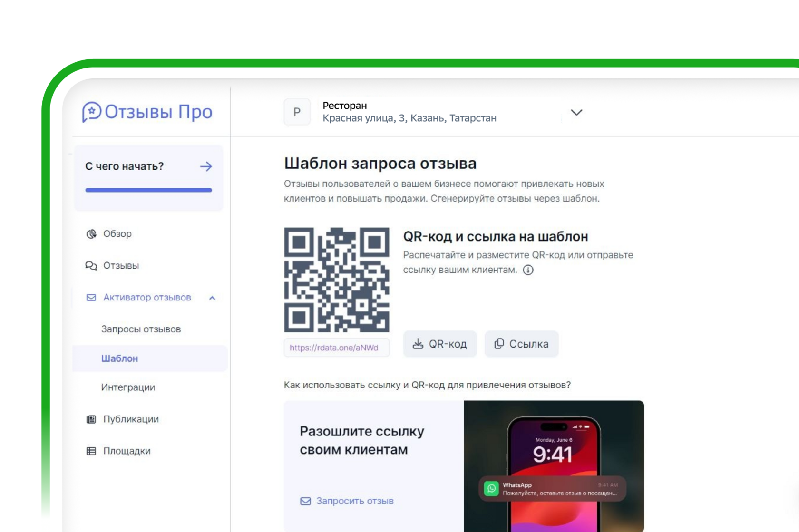Click Разошлите ссылку своим клиентам text

click(x=362, y=441)
